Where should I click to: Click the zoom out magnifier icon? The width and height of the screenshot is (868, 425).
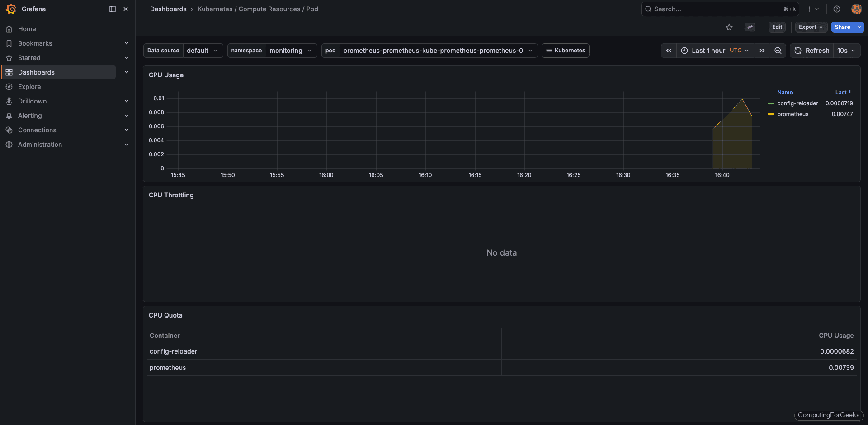point(778,51)
